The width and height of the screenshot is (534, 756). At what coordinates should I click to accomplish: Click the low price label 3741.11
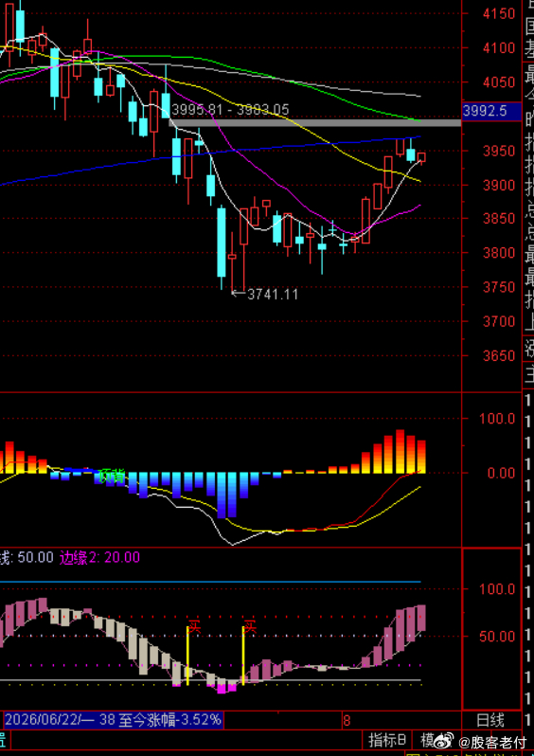tap(273, 294)
